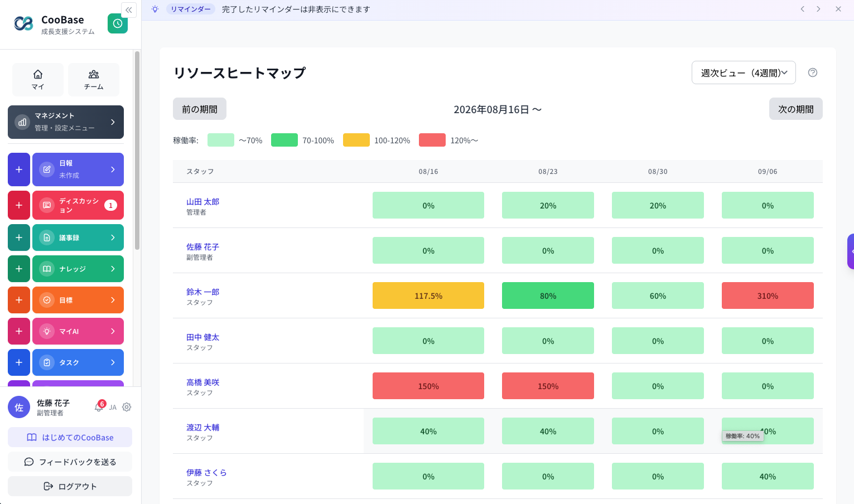This screenshot has height=504, width=854.
Task: Click the 佐 user avatar
Action: [19, 407]
